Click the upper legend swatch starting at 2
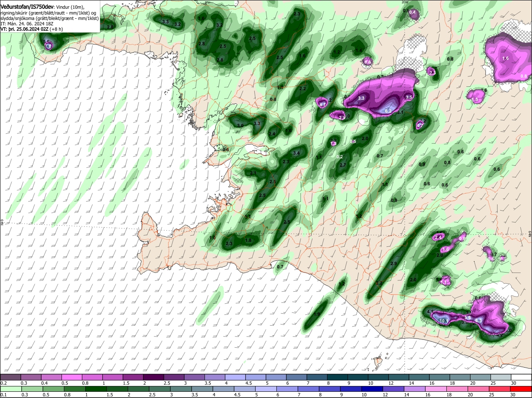The height and width of the screenshot is (398, 532). pyautogui.click(x=153, y=377)
